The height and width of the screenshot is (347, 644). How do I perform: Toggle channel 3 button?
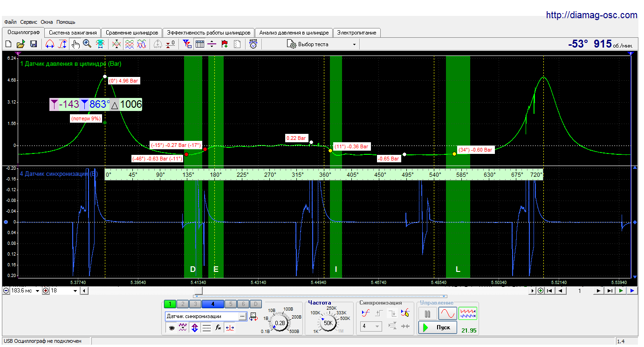click(x=195, y=304)
